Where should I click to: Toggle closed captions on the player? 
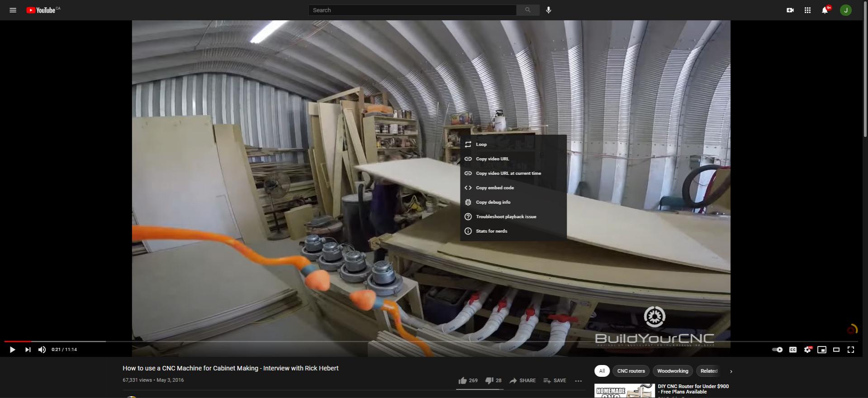tap(793, 350)
